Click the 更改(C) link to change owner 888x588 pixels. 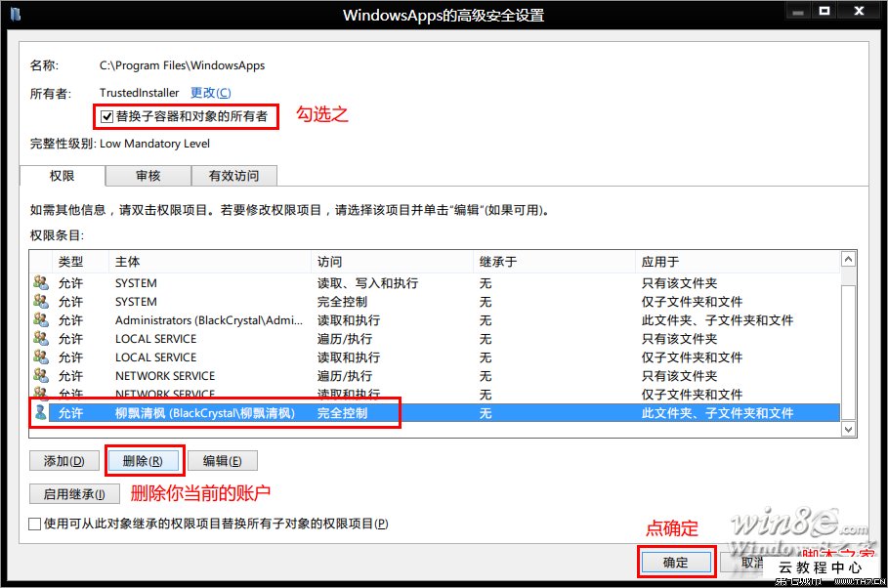tap(209, 92)
